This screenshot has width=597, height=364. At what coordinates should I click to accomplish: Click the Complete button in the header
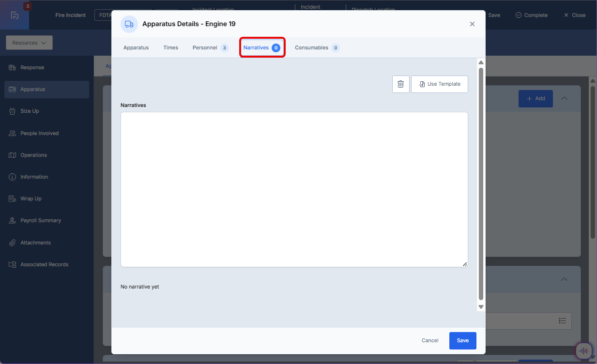(532, 15)
